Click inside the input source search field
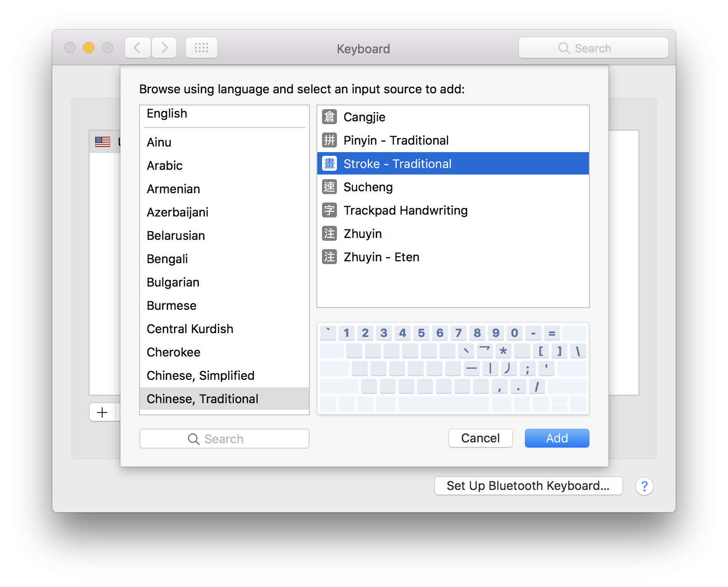The image size is (728, 587). click(x=224, y=438)
